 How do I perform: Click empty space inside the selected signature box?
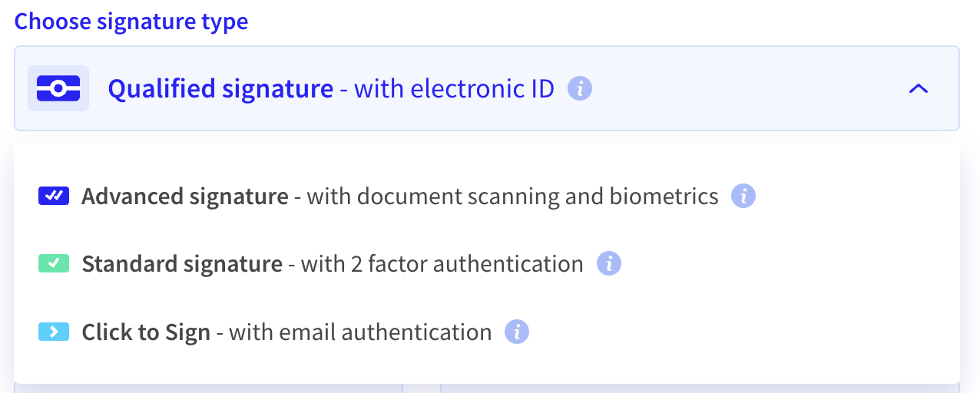745,89
